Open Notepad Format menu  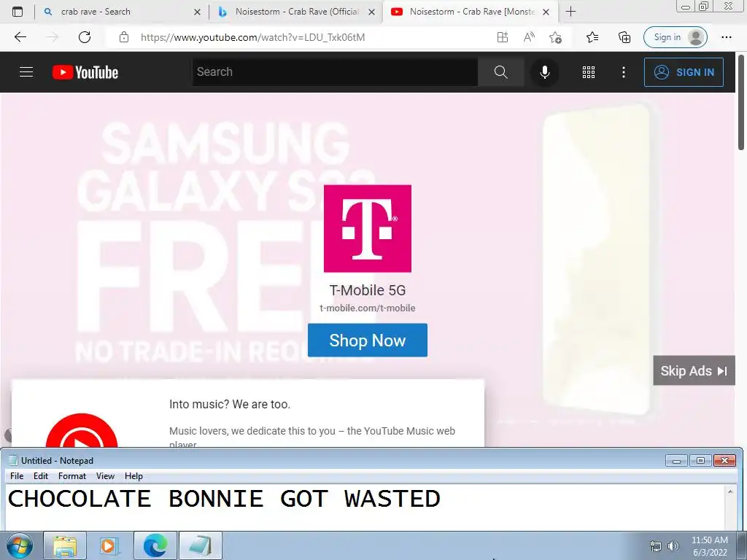[x=72, y=475]
